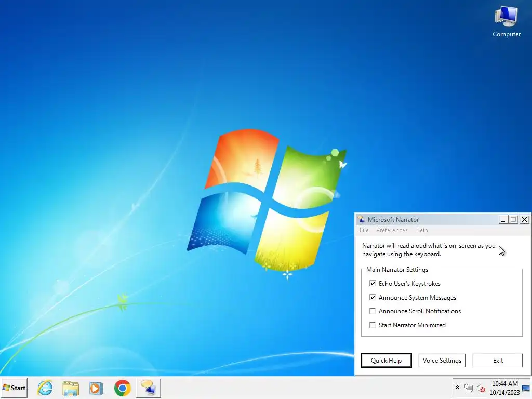This screenshot has width=532, height=399.
Task: Open the Narrator File menu
Action: pos(364,230)
